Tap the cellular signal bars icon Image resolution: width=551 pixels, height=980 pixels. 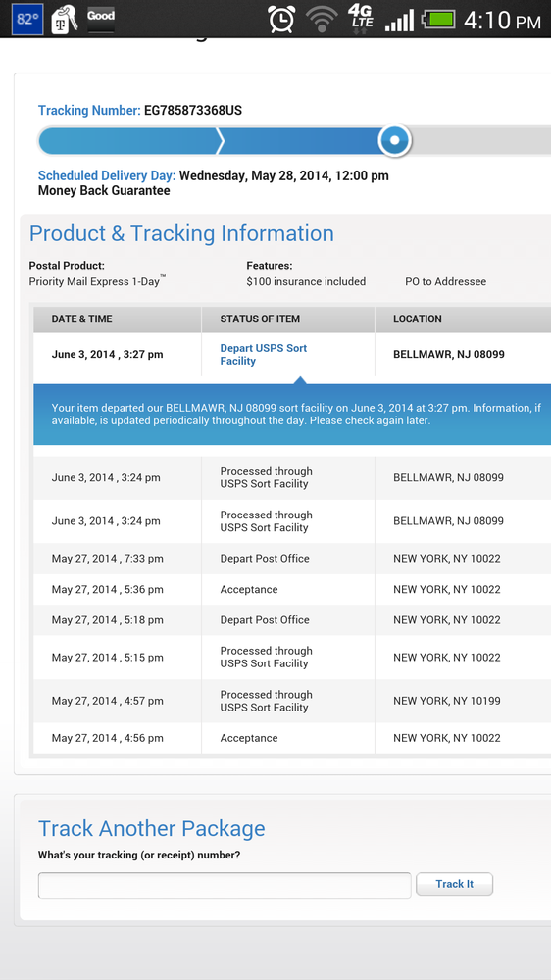click(x=399, y=20)
